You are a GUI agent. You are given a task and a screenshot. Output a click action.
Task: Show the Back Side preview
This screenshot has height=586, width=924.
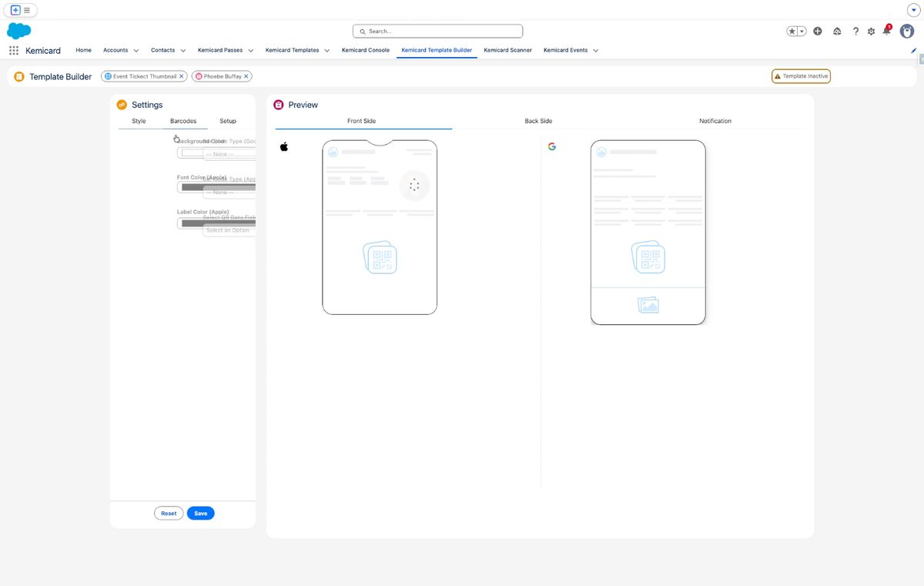538,121
